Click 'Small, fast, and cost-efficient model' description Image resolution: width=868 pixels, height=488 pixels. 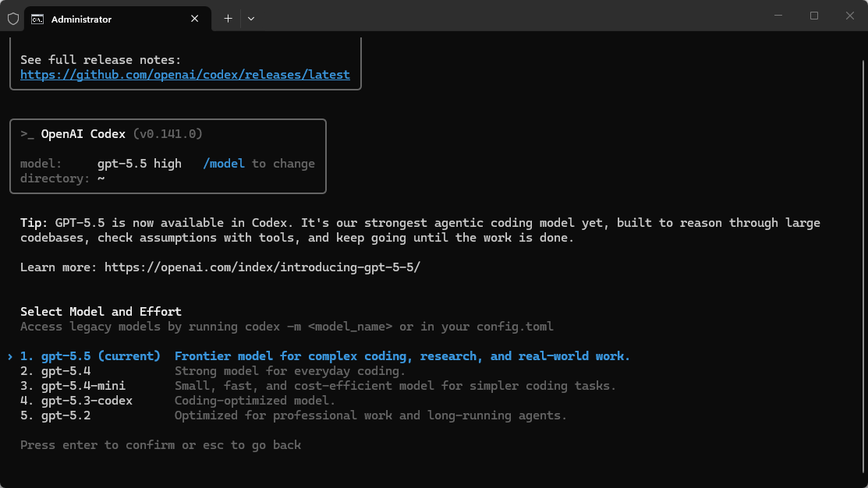[x=395, y=386]
